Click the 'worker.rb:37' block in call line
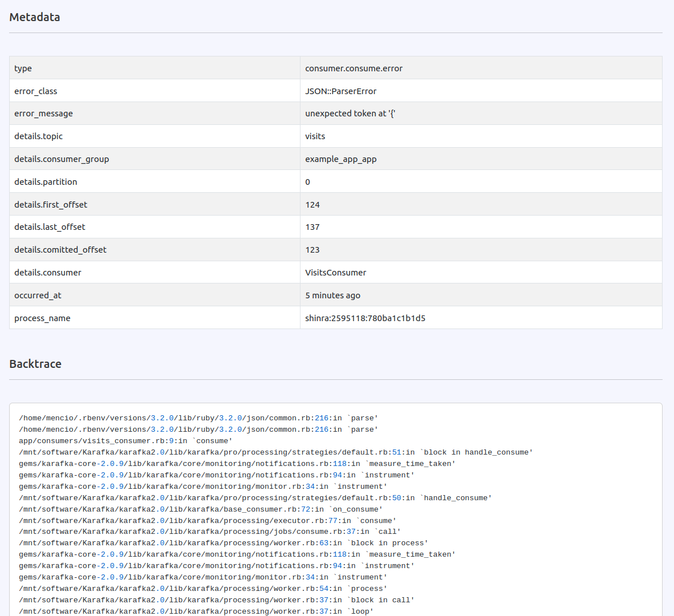The width and height of the screenshot is (674, 616). 217,600
